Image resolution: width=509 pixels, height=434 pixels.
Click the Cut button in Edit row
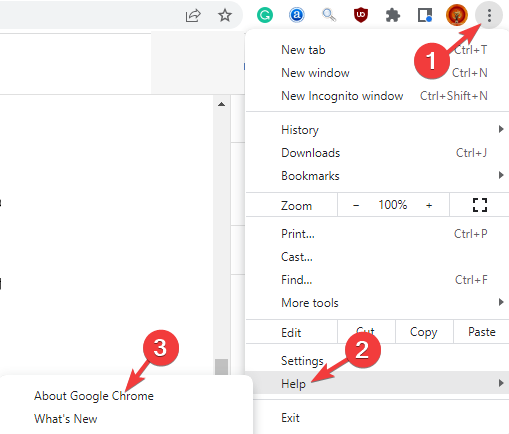(x=366, y=332)
